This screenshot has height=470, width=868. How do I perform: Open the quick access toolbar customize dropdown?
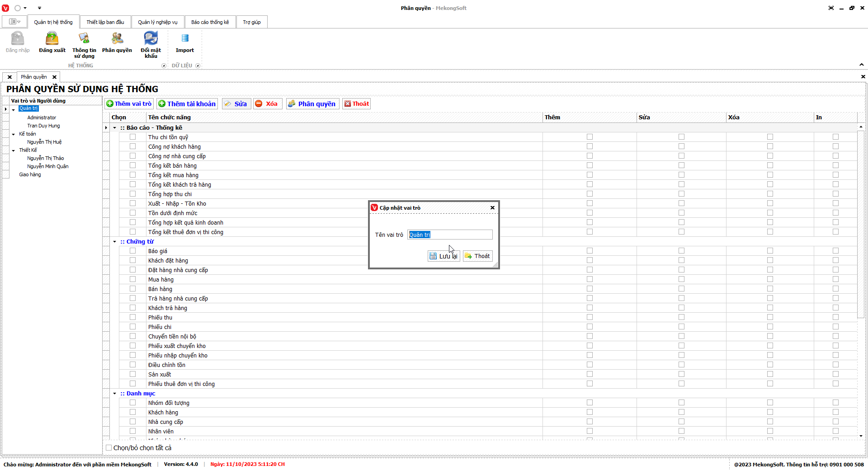39,8
